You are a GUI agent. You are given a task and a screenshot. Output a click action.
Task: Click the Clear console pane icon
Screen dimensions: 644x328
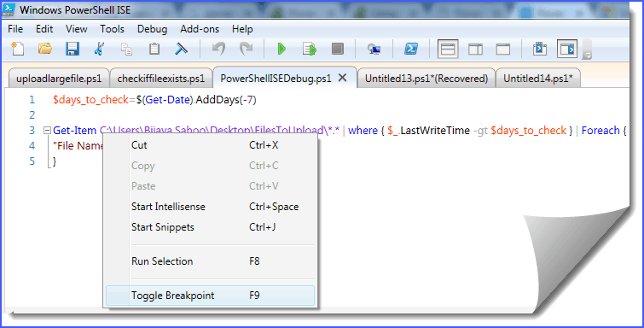[181, 49]
